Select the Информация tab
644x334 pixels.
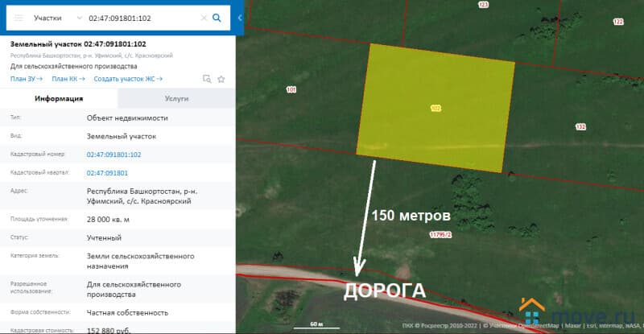[x=59, y=98]
